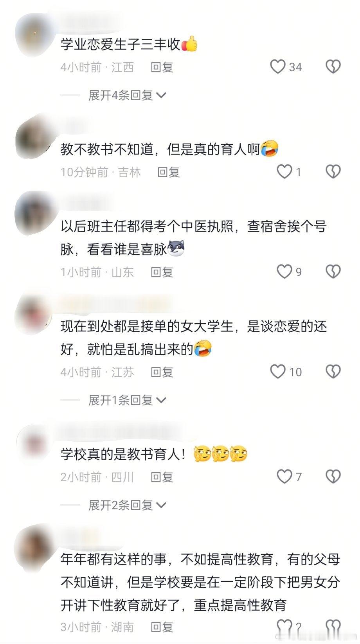Tap 回复 on the 湖南 comment
360x644 pixels.
coord(162,627)
